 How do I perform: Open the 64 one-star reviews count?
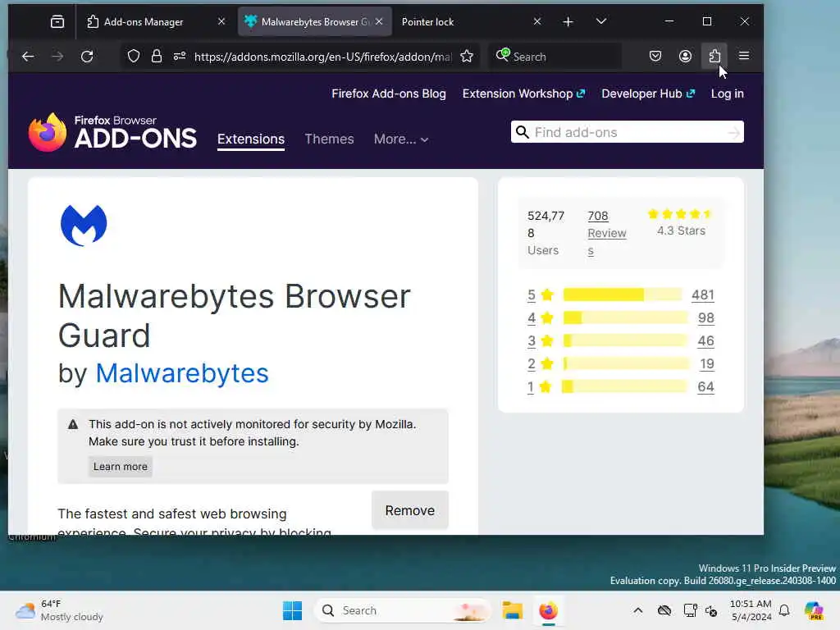(x=705, y=387)
